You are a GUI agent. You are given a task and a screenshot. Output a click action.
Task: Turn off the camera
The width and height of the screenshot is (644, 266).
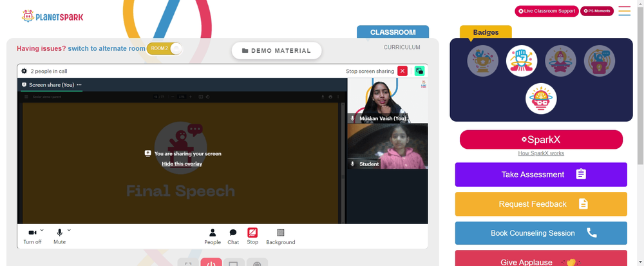(x=32, y=237)
